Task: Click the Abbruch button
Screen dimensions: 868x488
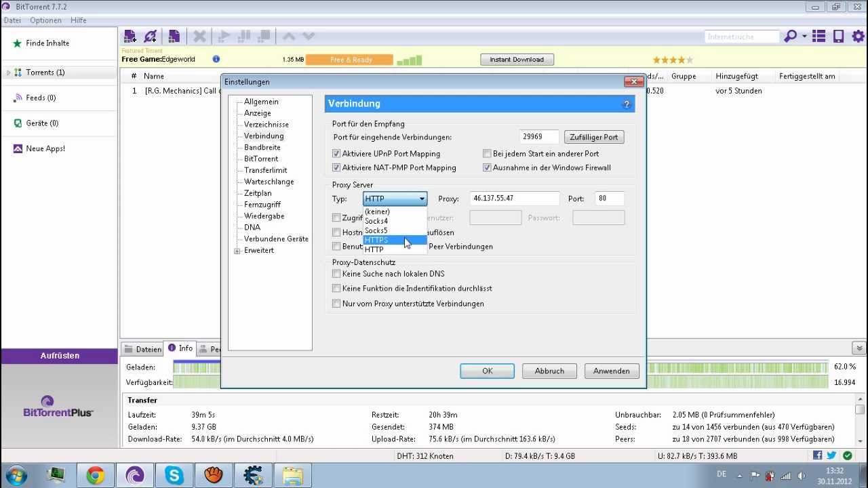Action: pyautogui.click(x=549, y=371)
